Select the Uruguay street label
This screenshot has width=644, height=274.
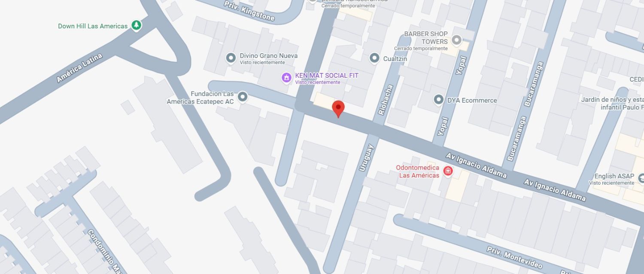366,158
